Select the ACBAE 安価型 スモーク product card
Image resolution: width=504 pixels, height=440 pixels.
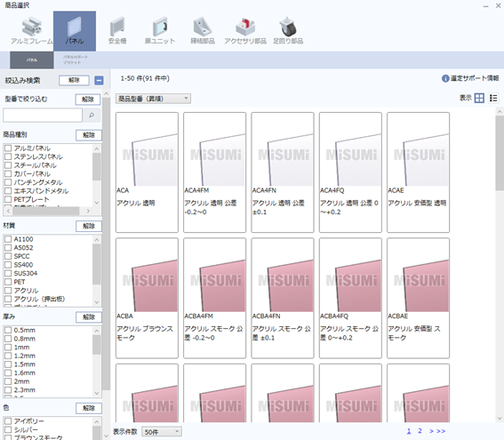pyautogui.click(x=418, y=298)
